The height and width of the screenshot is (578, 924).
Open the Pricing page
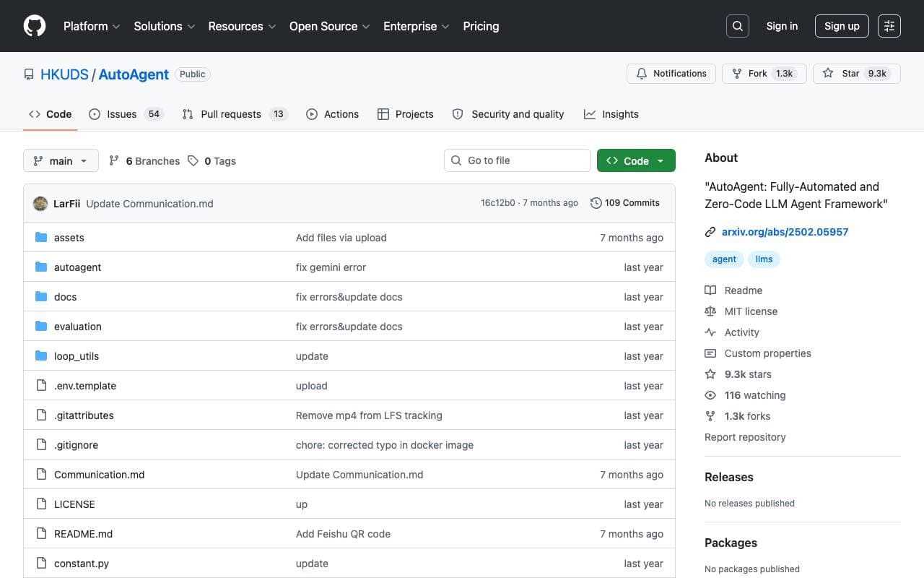(481, 26)
